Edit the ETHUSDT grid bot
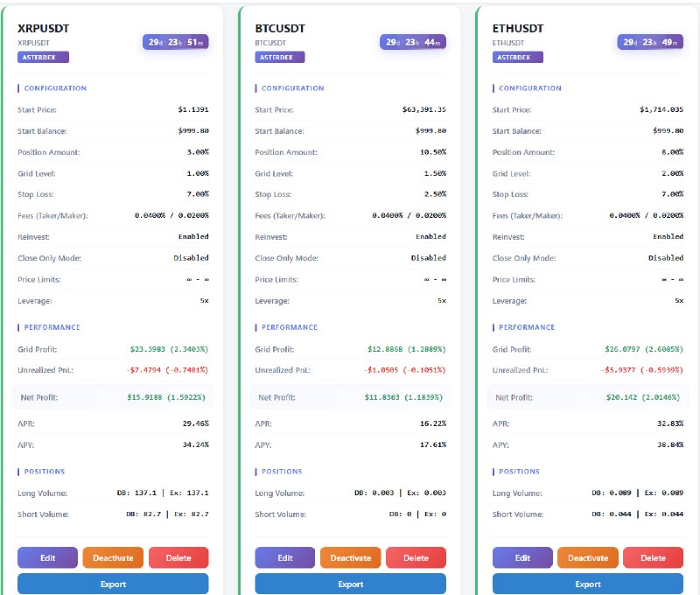Screen dimensions: 700x595 click(x=522, y=557)
